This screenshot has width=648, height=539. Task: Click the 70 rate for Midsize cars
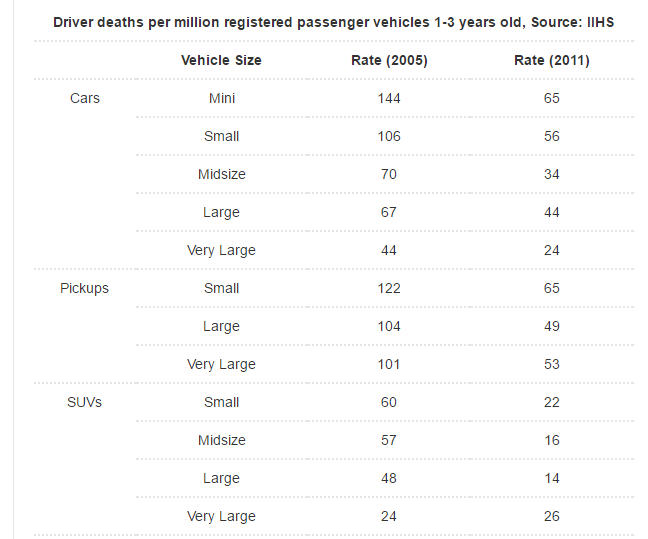(x=389, y=174)
